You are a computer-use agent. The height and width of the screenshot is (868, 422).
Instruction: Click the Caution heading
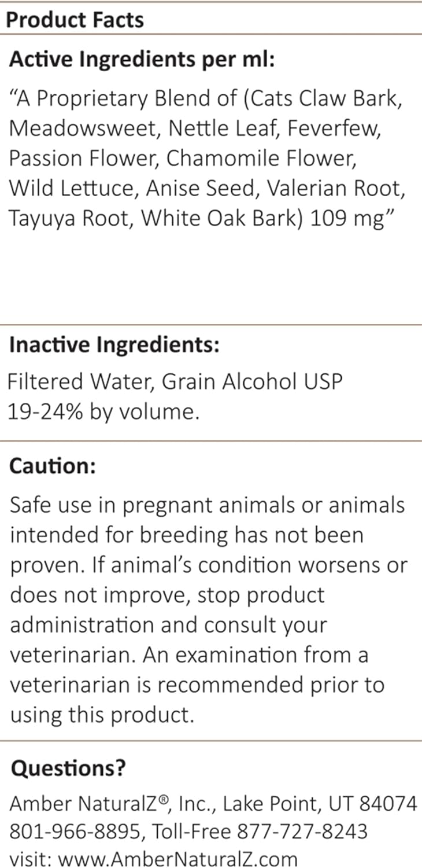click(53, 466)
